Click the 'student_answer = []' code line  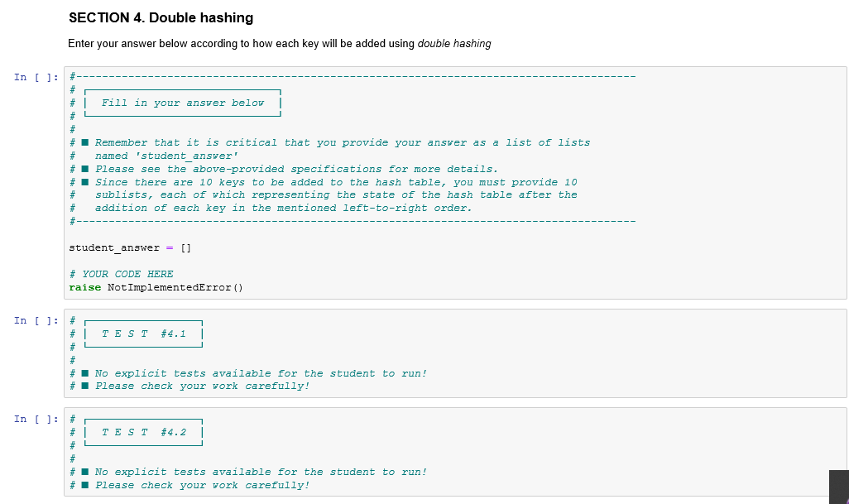pos(130,248)
